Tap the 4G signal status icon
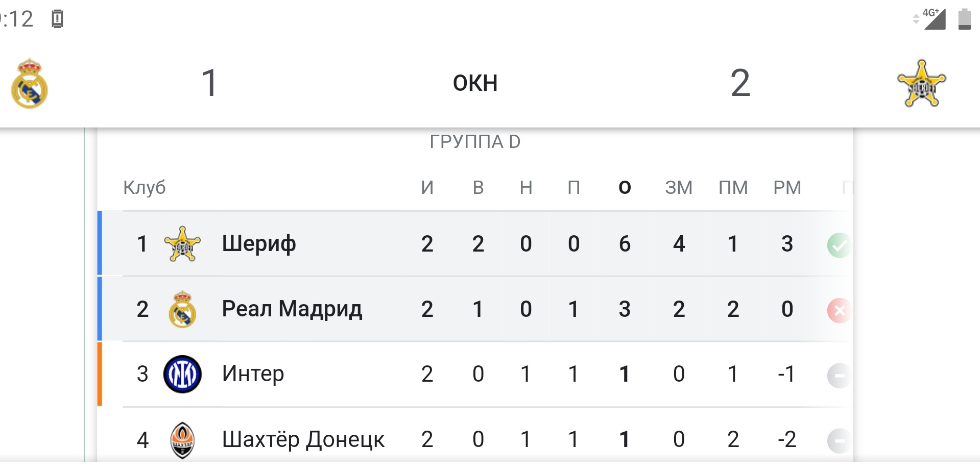The width and height of the screenshot is (980, 472). [x=933, y=19]
